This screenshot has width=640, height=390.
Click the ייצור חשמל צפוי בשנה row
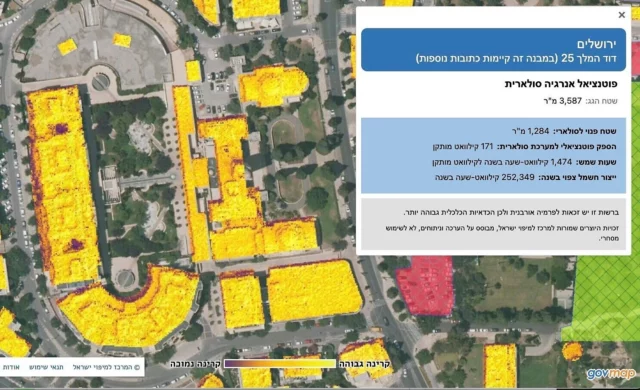525,177
